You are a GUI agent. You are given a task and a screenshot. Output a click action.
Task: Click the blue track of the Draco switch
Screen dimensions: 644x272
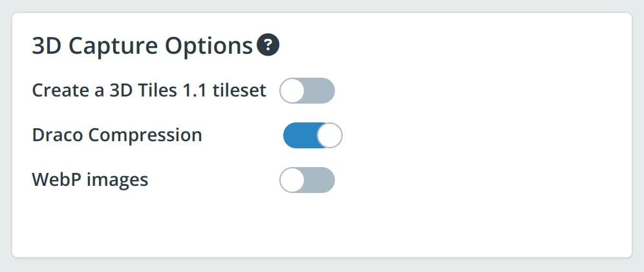299,135
